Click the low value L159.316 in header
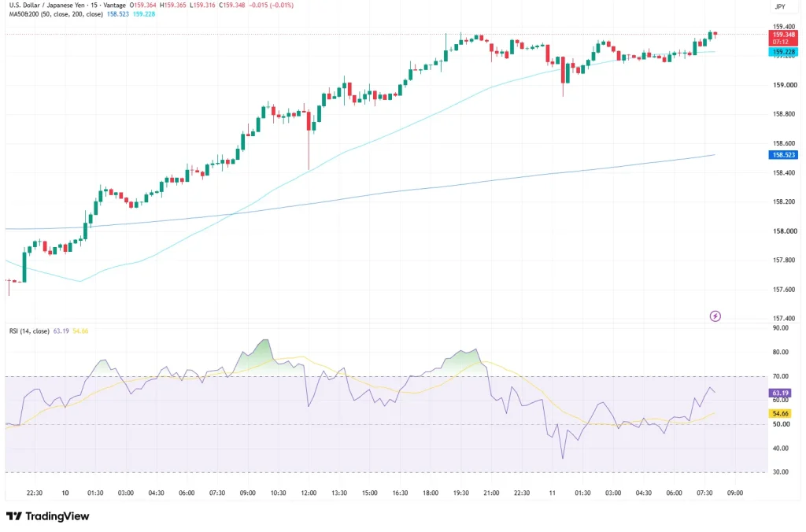The height and width of the screenshot is (532, 806). 202,6
